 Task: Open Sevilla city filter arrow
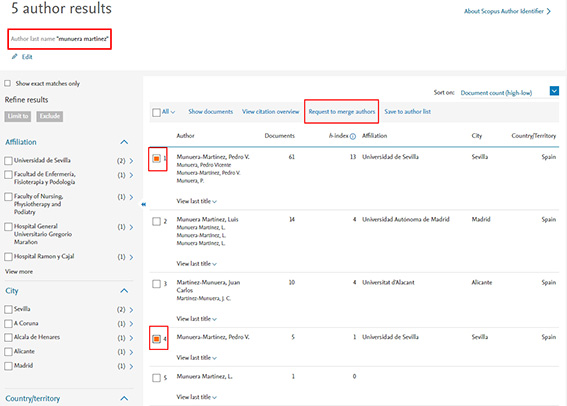click(131, 310)
